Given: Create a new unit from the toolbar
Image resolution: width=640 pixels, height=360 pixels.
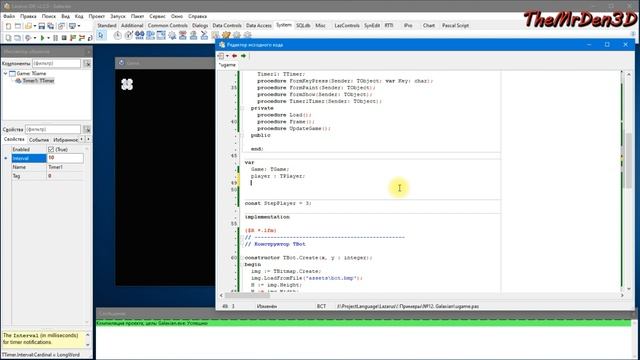Looking at the screenshot, I should pyautogui.click(x=8, y=26).
